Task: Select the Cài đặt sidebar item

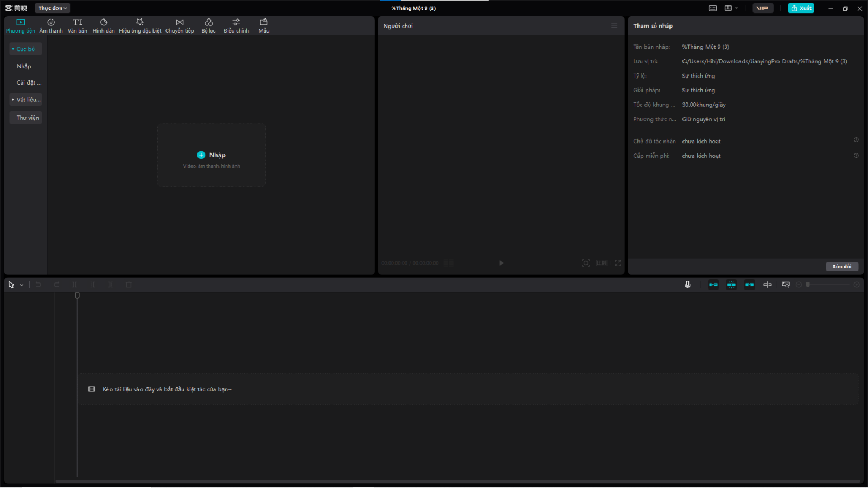Action: [x=29, y=82]
